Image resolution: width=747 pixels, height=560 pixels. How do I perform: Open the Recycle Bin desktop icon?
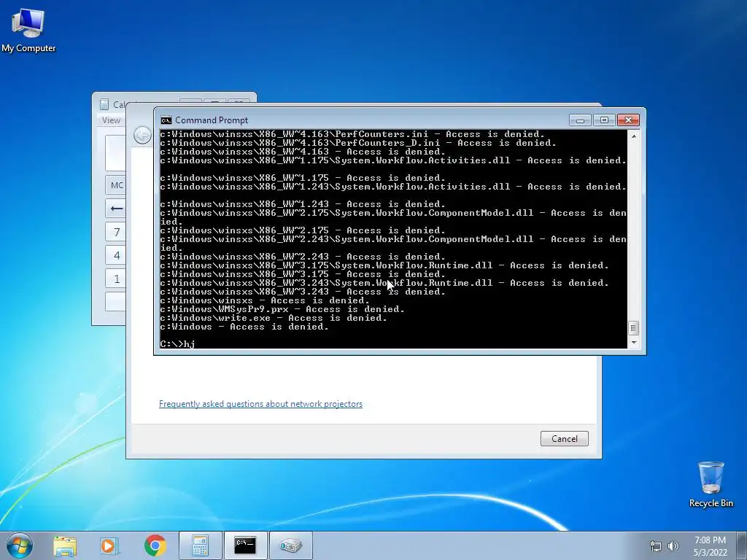coord(711,484)
